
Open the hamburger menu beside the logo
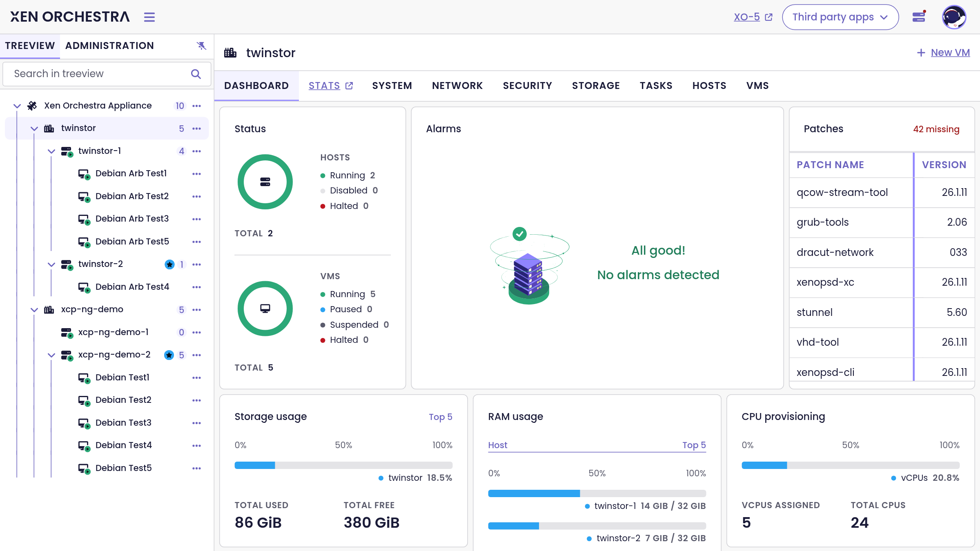pos(149,17)
